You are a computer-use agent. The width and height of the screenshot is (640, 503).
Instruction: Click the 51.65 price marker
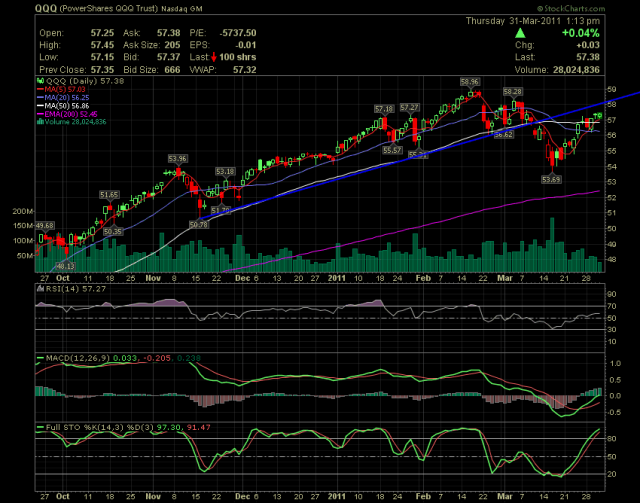click(x=109, y=195)
